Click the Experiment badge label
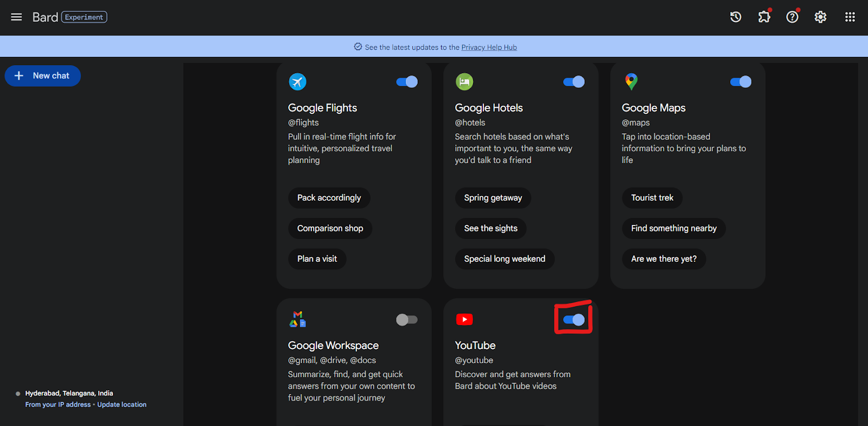 coord(84,17)
